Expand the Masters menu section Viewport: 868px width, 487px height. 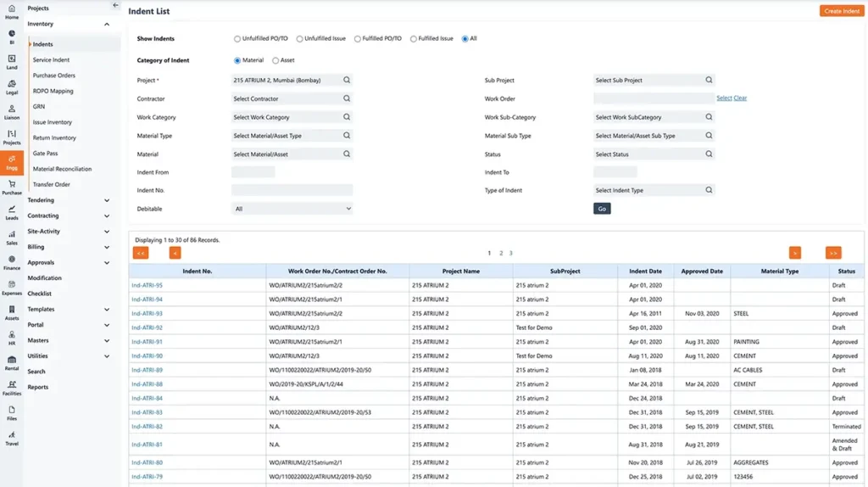[107, 340]
